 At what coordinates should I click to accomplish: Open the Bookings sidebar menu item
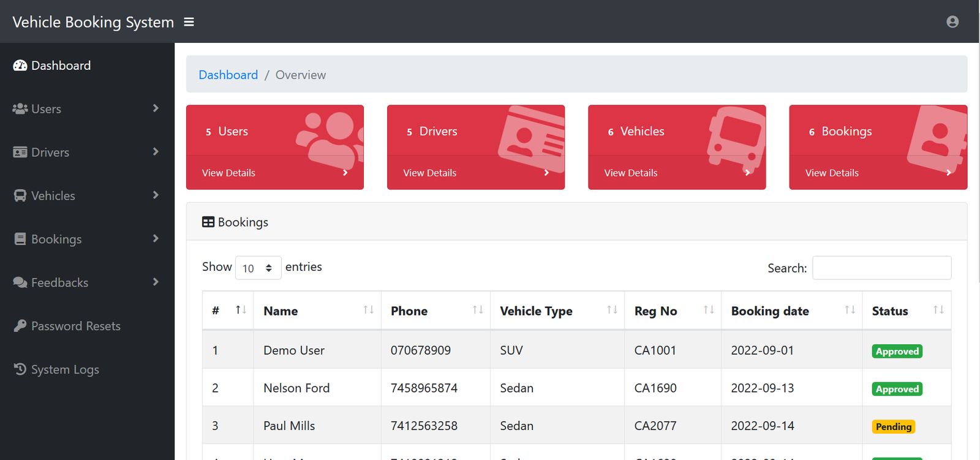click(x=56, y=239)
